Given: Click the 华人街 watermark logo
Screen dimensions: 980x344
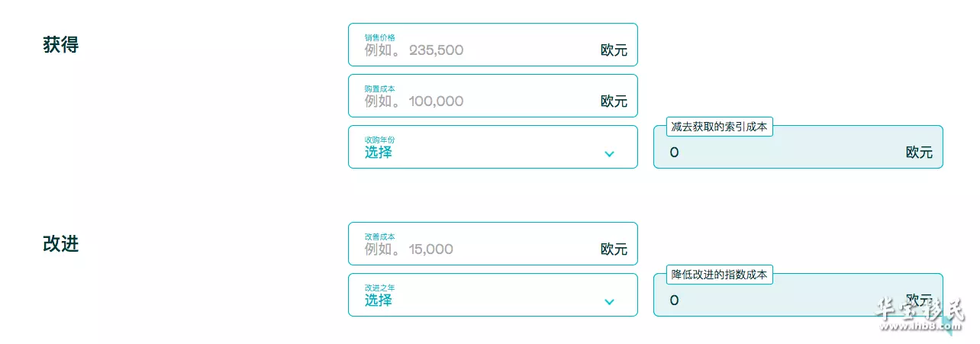Looking at the screenshot, I should 920,313.
